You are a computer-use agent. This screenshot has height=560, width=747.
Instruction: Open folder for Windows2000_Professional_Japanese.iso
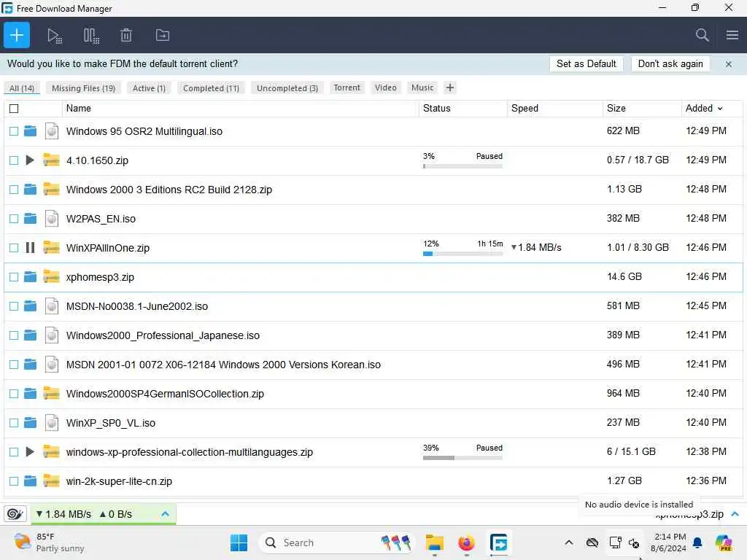[30, 335]
